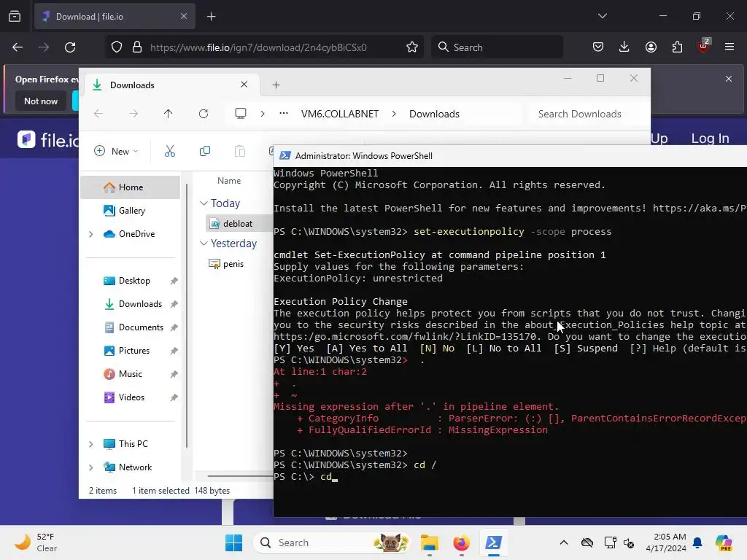Reload the Firefox page

click(x=70, y=47)
